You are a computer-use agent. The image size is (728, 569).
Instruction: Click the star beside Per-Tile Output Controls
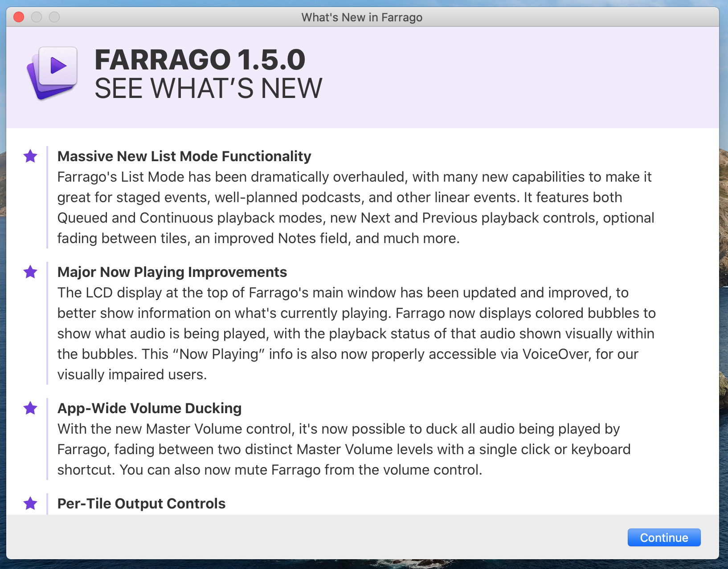(x=30, y=504)
